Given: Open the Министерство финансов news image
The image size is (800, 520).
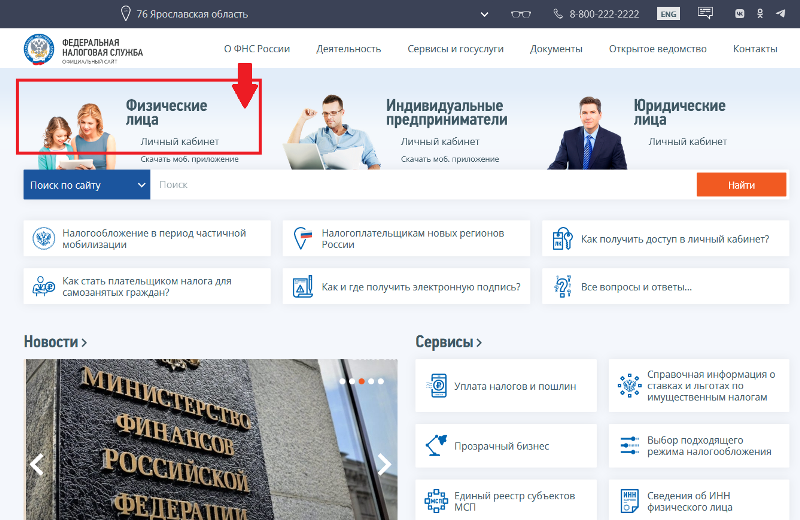Looking at the screenshot, I should [211, 439].
